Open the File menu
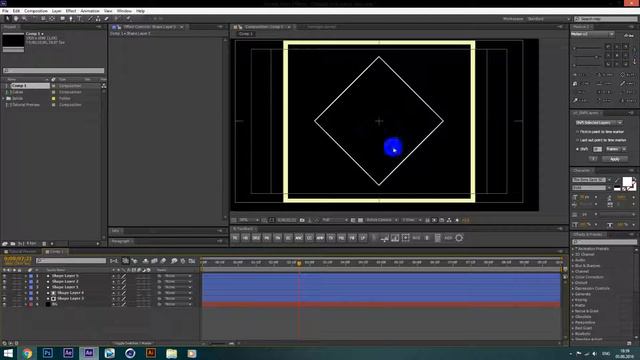 click(5, 11)
